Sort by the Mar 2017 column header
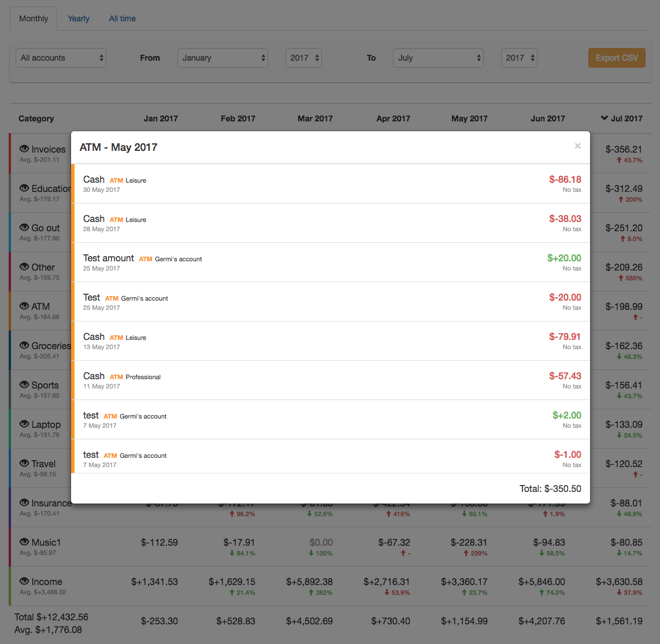 pos(315,119)
